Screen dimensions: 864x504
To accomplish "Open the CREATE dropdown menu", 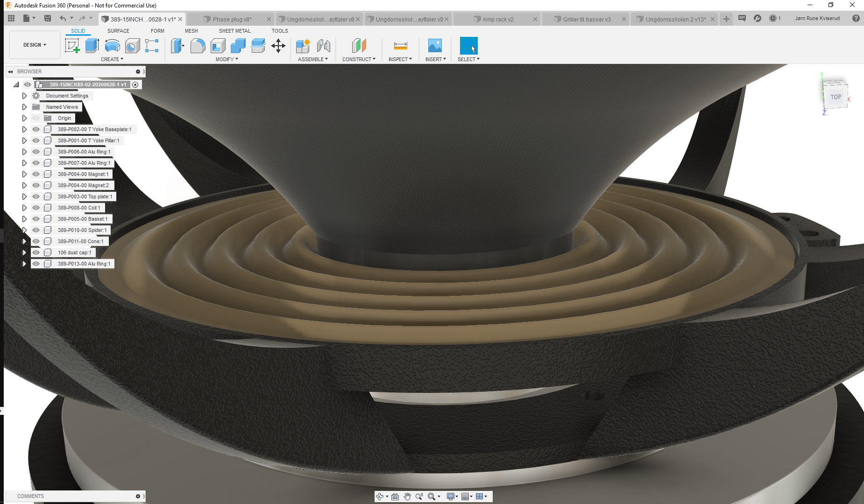I will 112,59.
